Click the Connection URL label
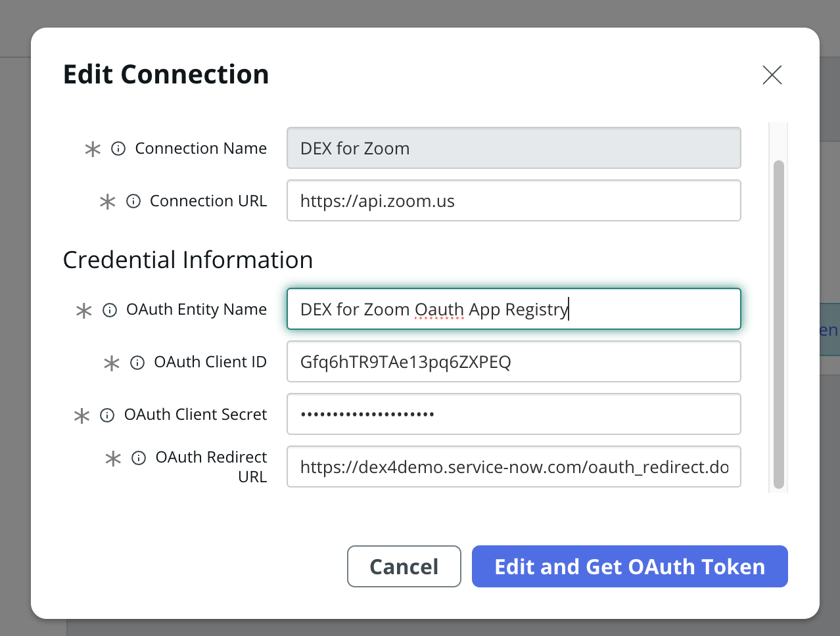840x636 pixels. tap(208, 201)
